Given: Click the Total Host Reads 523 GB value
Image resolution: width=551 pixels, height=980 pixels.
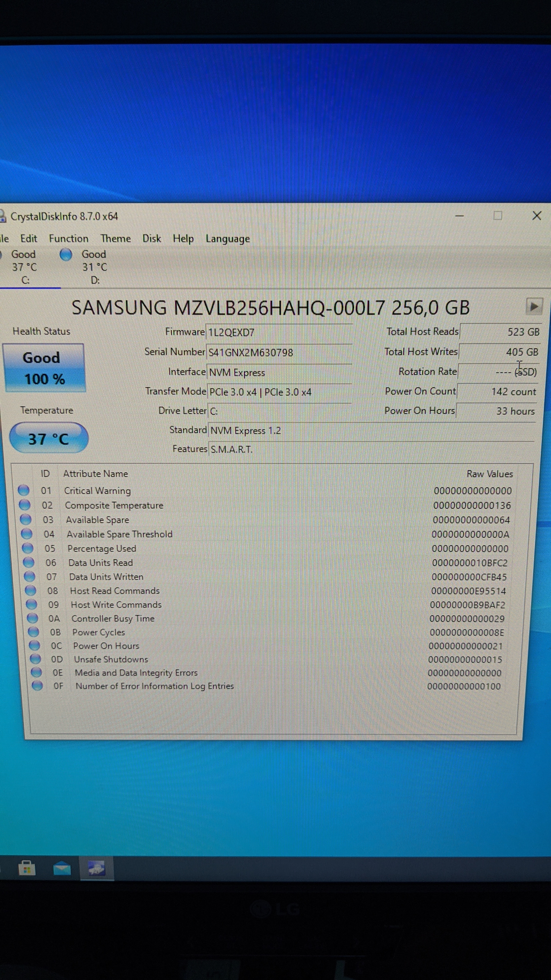Looking at the screenshot, I should [x=500, y=332].
